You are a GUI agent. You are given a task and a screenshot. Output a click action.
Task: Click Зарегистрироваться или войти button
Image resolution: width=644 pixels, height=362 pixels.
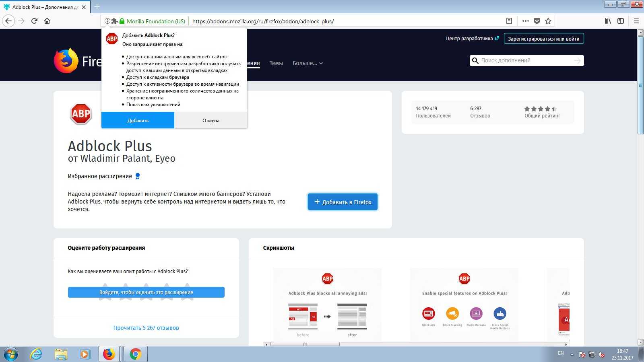(543, 39)
